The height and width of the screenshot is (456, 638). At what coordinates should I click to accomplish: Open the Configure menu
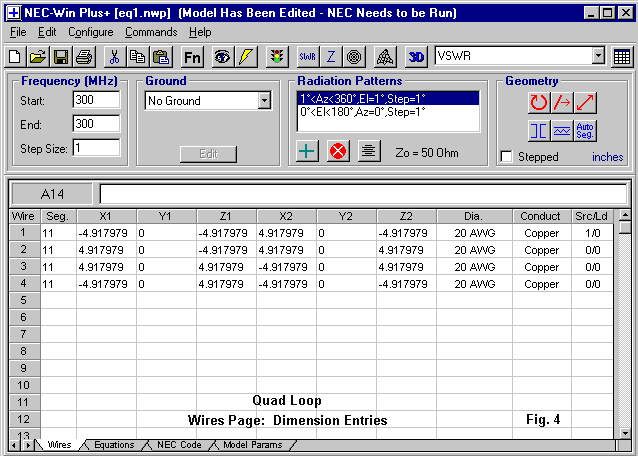point(90,32)
